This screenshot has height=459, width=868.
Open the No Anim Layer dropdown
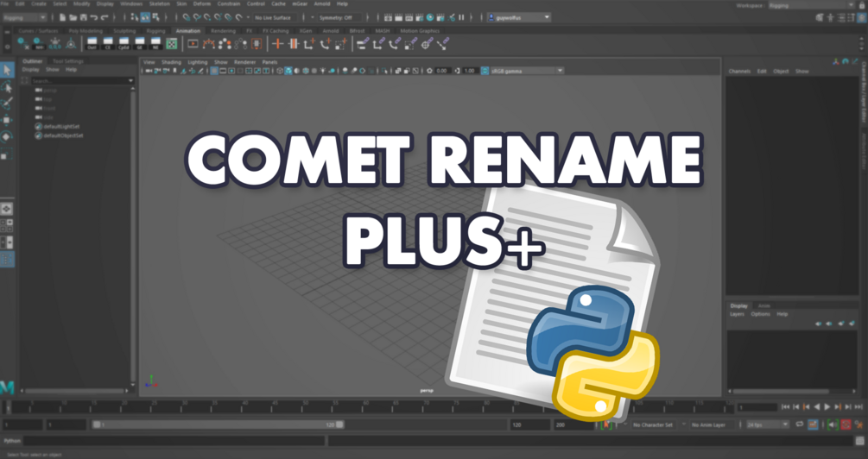[713, 424]
